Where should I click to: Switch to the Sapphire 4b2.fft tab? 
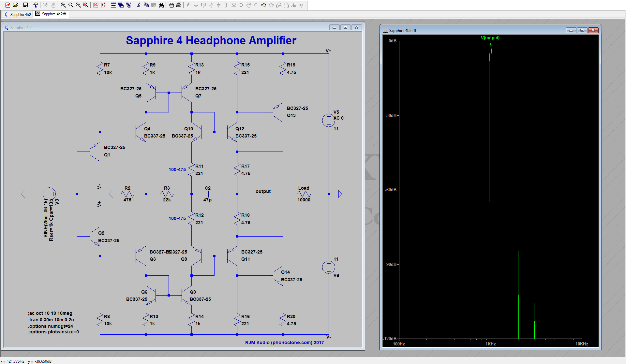click(x=51, y=14)
